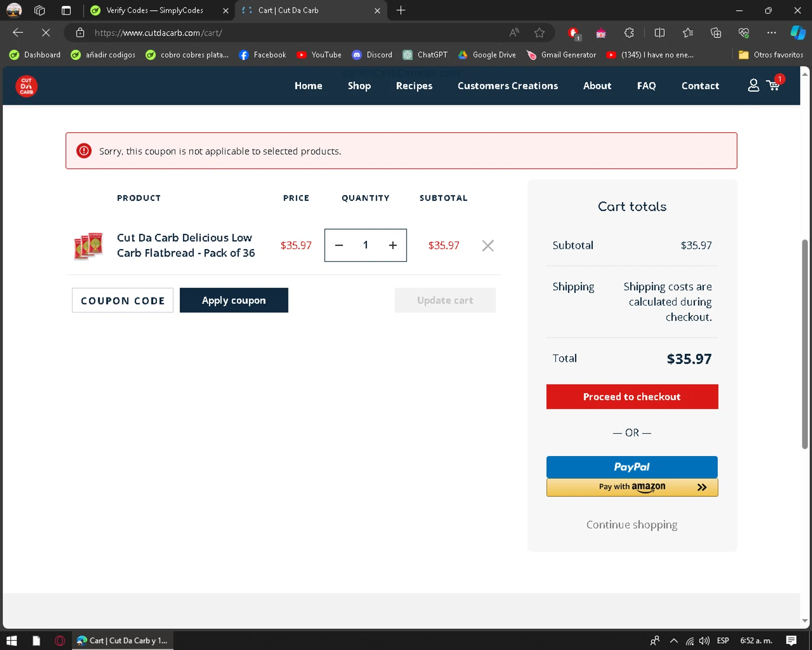Choose Pay with Amazon
The image size is (812, 650).
click(x=632, y=487)
